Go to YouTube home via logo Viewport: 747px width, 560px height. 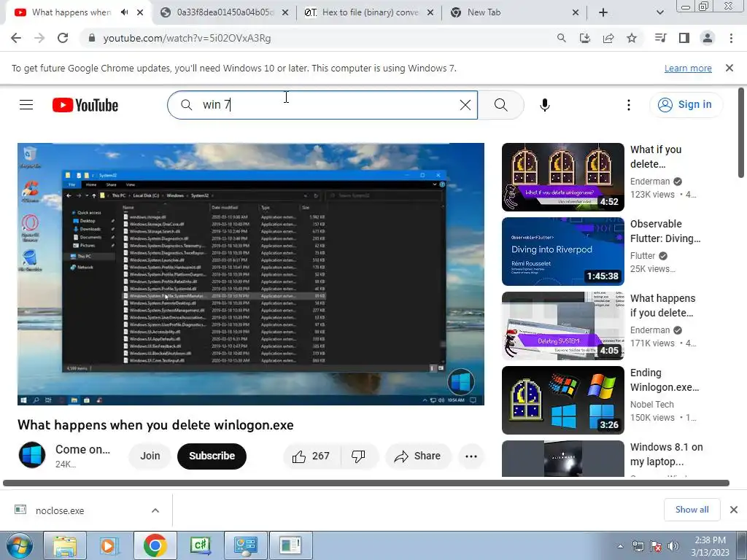point(85,105)
